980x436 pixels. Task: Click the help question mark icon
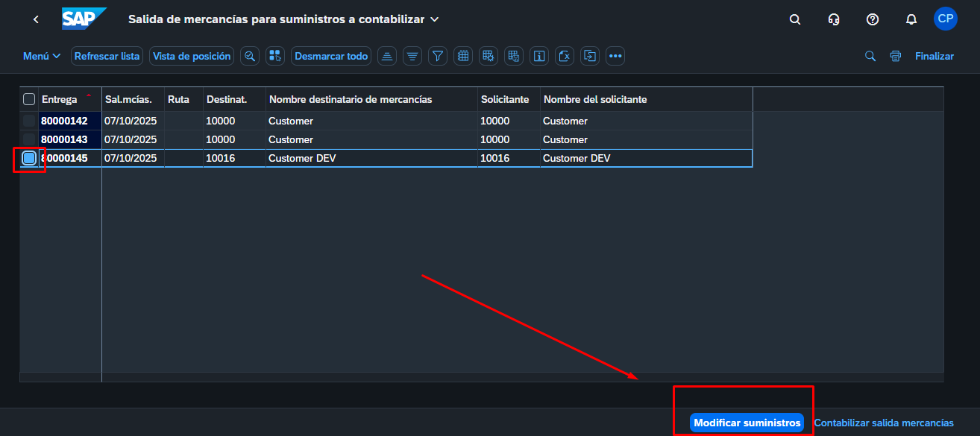(x=872, y=19)
